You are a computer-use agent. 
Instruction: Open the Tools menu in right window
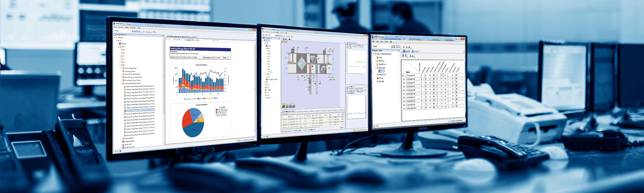pos(386,42)
